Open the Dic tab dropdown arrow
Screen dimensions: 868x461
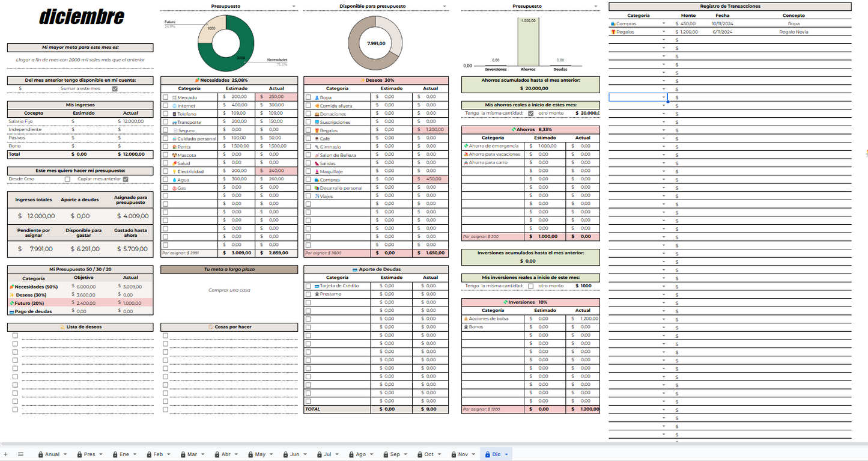(506, 454)
